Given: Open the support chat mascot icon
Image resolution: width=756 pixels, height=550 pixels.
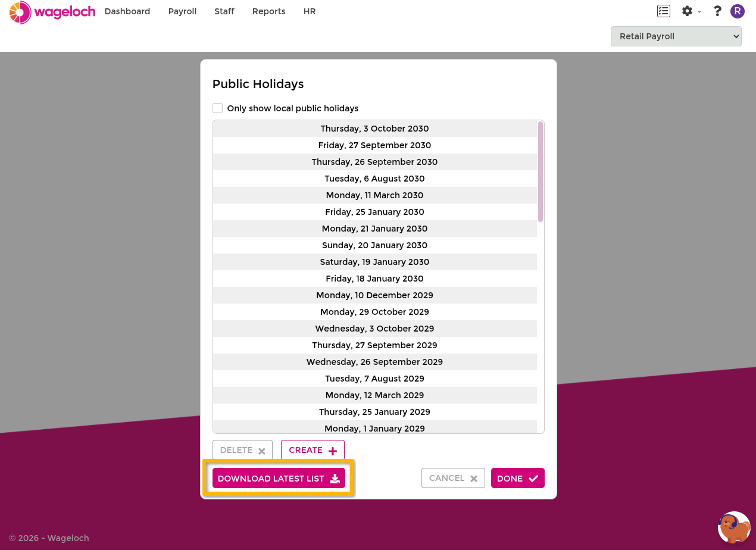Looking at the screenshot, I should click(x=734, y=527).
